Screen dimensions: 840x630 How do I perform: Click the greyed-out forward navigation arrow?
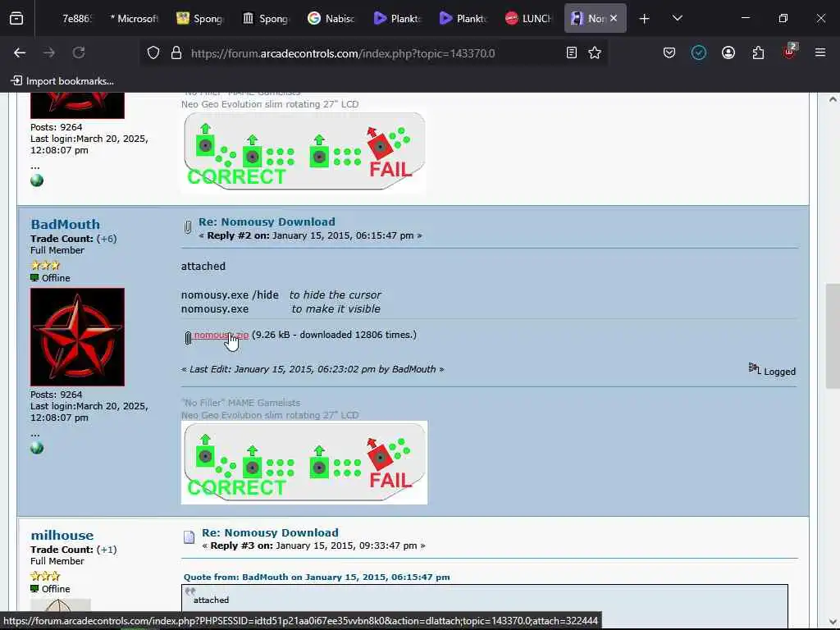[x=49, y=52]
